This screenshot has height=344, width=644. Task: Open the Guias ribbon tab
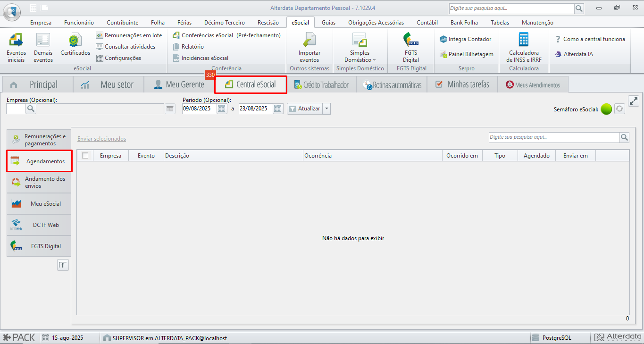[x=328, y=23]
